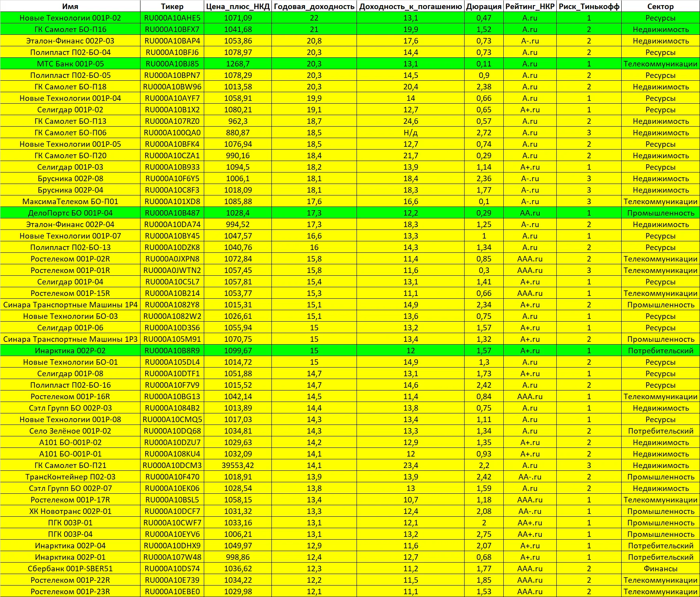Click the "24,6" yield to maturity cell
Viewport: 700px width, 597px height.
pyautogui.click(x=411, y=121)
